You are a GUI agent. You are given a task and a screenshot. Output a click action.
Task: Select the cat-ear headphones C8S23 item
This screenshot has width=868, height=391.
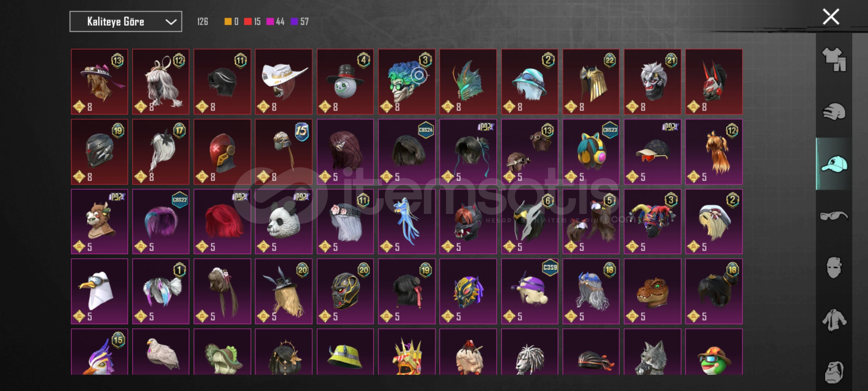(x=591, y=152)
